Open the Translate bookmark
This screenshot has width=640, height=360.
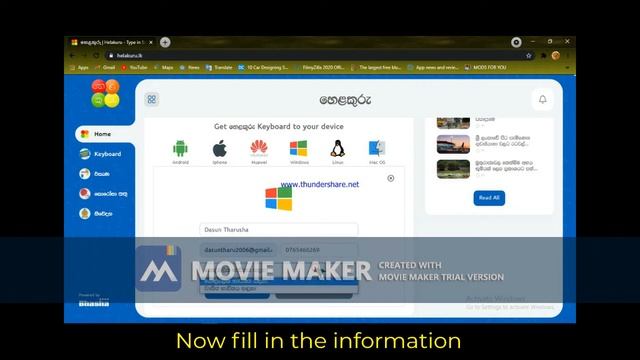(219, 67)
